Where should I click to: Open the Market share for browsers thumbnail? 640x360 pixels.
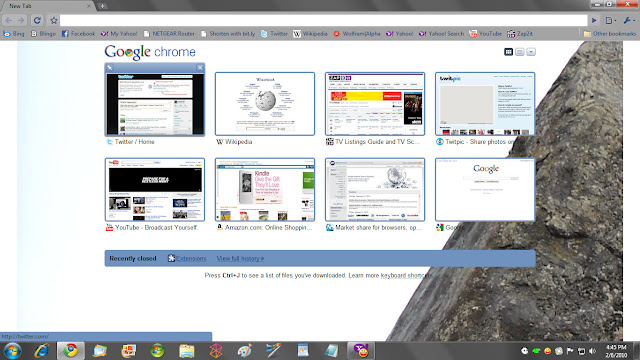375,190
